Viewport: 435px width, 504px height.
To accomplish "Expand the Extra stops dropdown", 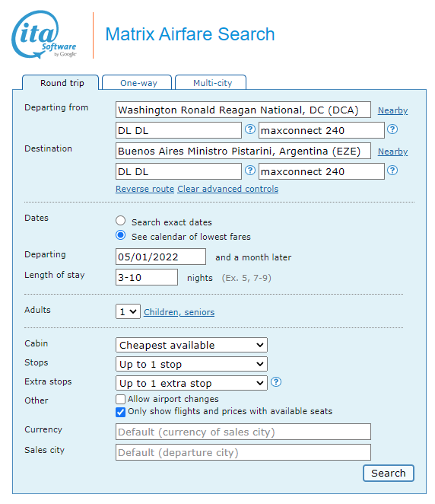I will click(192, 383).
